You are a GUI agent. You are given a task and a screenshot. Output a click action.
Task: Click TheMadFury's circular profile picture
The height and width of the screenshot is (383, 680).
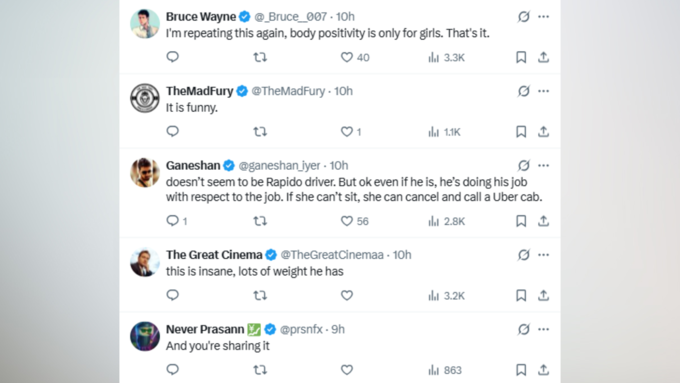[x=145, y=98]
